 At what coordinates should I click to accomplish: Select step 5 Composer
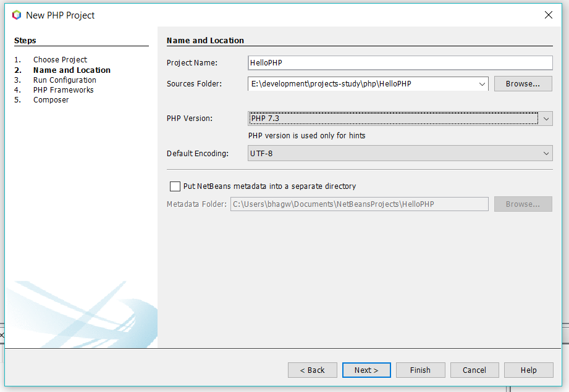51,100
